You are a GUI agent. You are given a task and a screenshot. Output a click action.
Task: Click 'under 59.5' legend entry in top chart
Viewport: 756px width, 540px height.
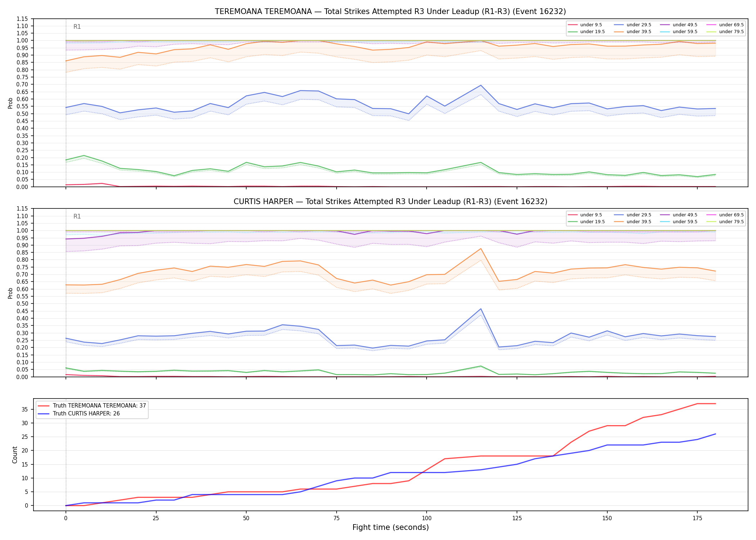point(679,32)
